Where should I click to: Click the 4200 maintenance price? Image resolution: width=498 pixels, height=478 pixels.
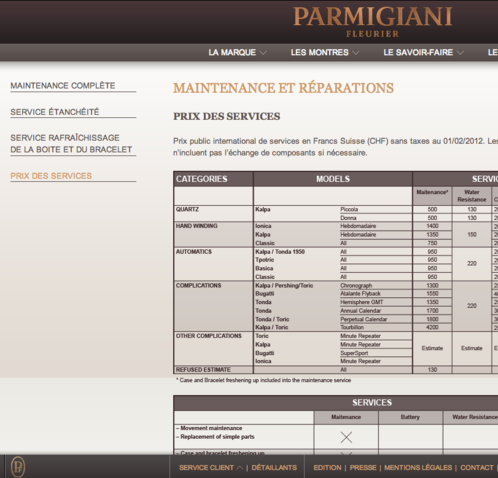coord(432,327)
